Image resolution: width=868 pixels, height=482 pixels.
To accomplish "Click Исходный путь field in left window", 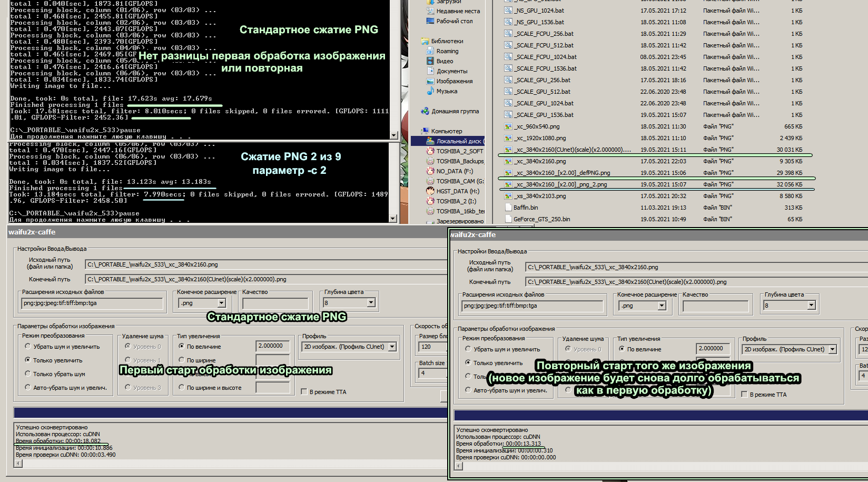I will tap(263, 264).
